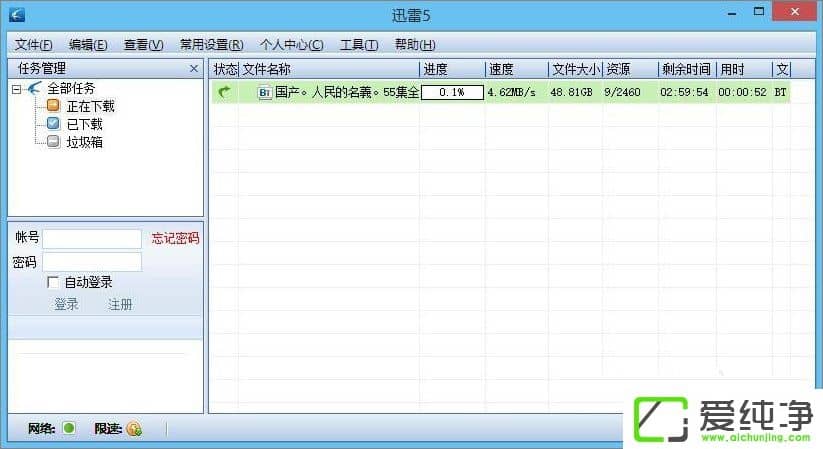Screen dimensions: 823x449
Task: Click the speed limit icon in status bar
Action: point(134,429)
